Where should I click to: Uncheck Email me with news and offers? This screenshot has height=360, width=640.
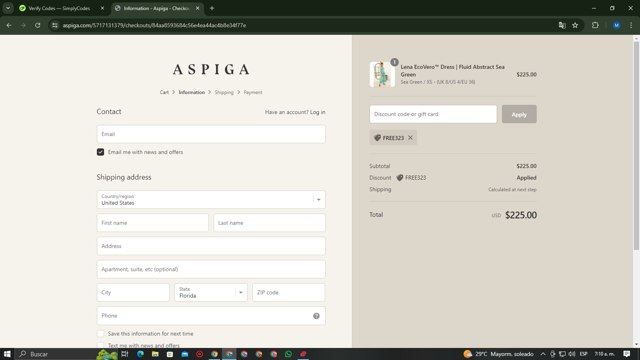click(x=100, y=152)
